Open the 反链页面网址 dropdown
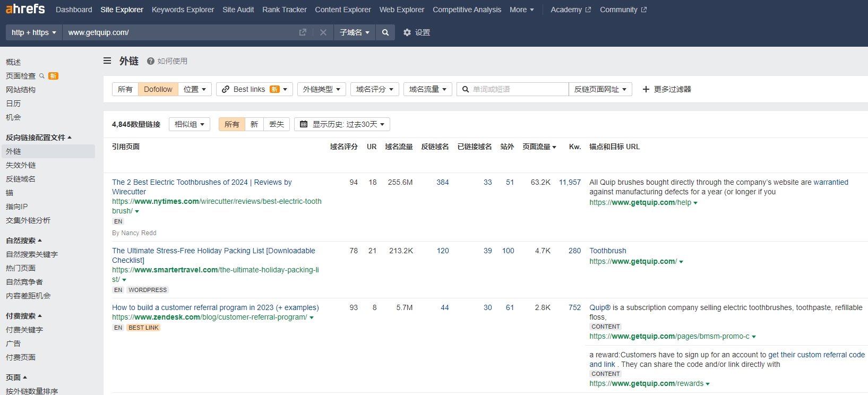 (x=600, y=89)
